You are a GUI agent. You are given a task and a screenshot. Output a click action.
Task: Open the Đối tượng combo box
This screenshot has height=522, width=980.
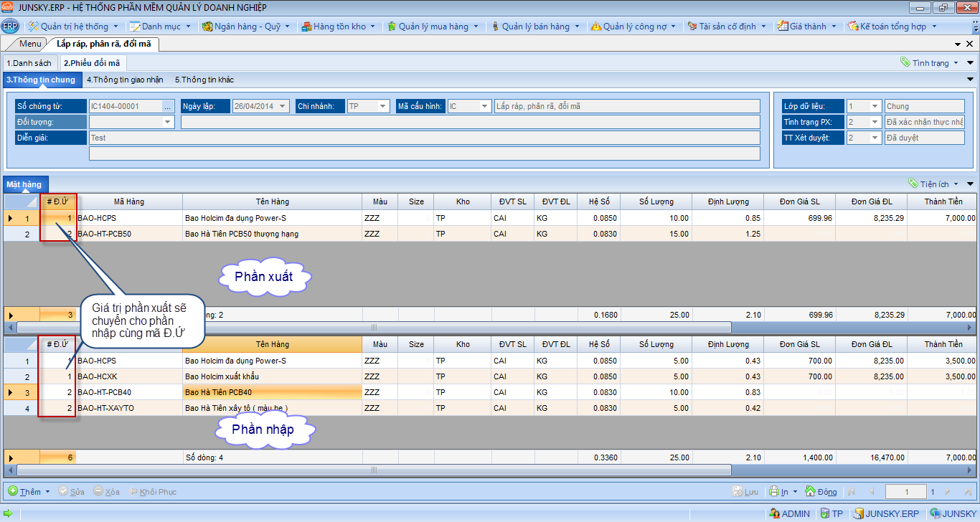pyautogui.click(x=168, y=122)
